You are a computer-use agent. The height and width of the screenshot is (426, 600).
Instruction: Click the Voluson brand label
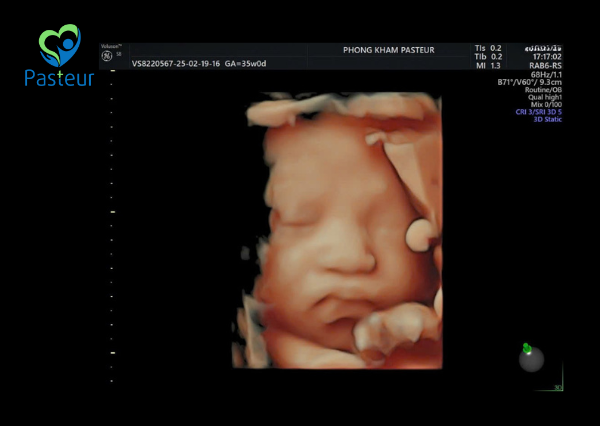[x=111, y=46]
